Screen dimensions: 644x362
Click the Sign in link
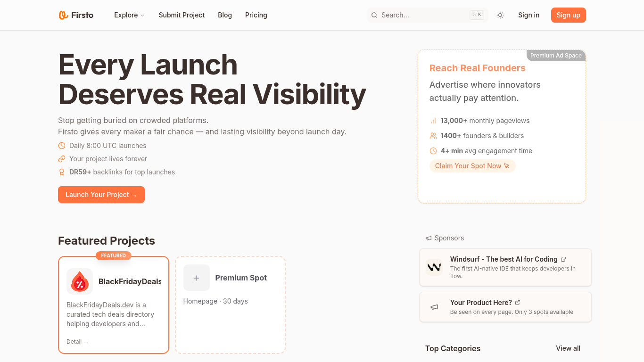pos(528,15)
